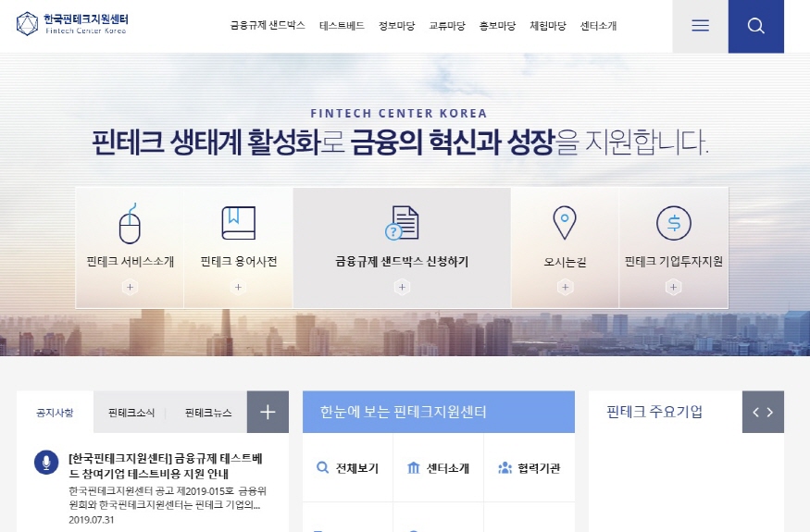
Task: Click the 핀테크 기업투자지원 label
Action: click(x=674, y=261)
